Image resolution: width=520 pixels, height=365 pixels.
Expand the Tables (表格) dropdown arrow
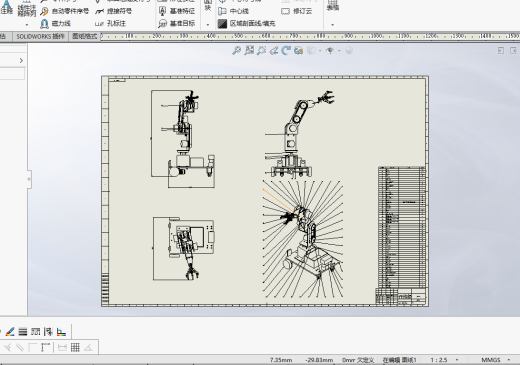(x=332, y=25)
